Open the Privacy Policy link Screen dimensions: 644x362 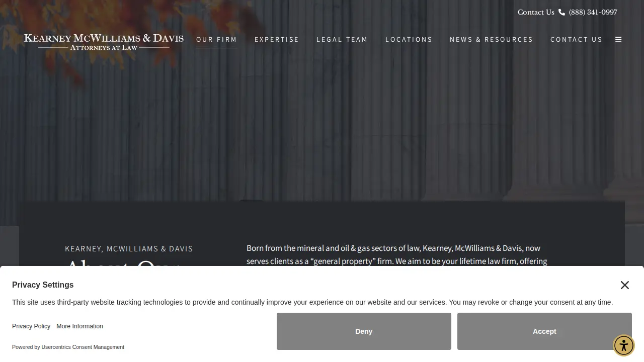(31, 326)
